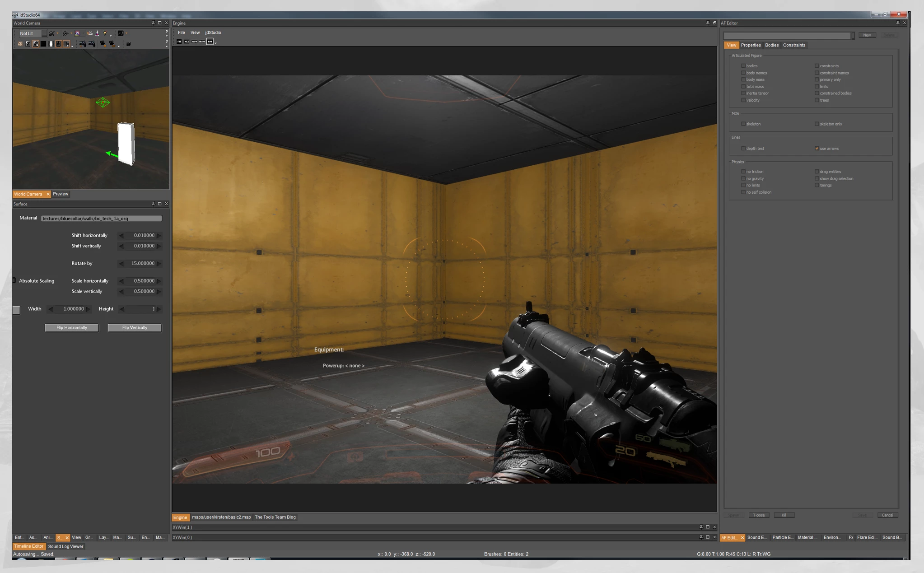Click the stamp icon in World Camera toolbar

coord(97,33)
